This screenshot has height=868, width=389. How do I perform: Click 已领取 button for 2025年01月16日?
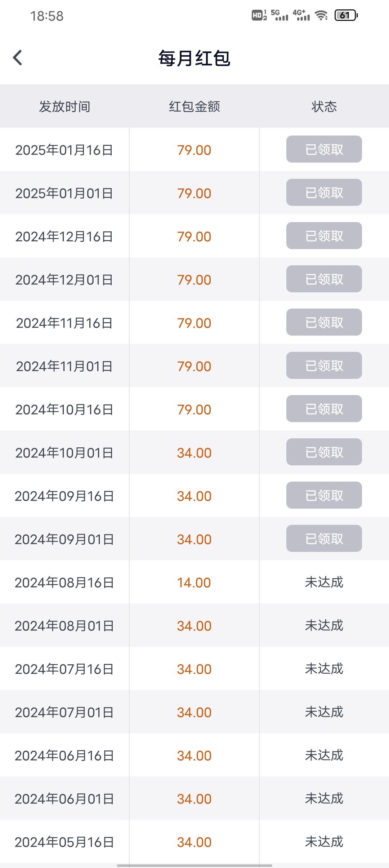(x=324, y=149)
